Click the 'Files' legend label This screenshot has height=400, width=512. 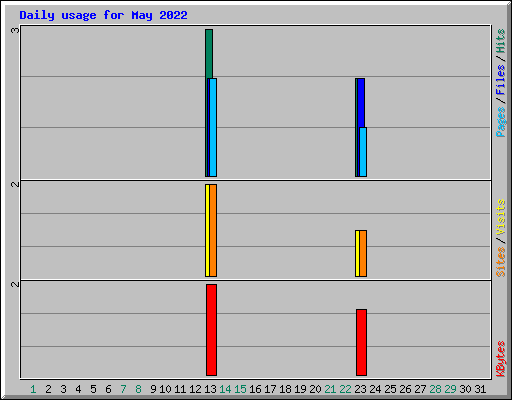pyautogui.click(x=501, y=79)
